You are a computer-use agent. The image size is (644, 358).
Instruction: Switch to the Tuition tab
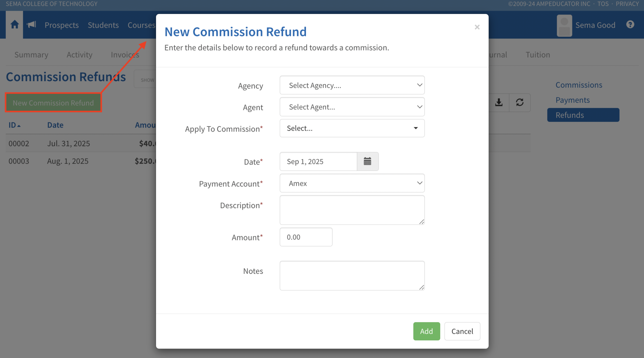(x=538, y=55)
